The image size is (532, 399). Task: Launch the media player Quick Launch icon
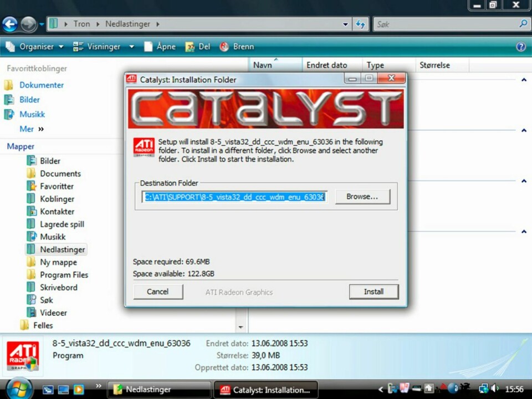tap(79, 390)
